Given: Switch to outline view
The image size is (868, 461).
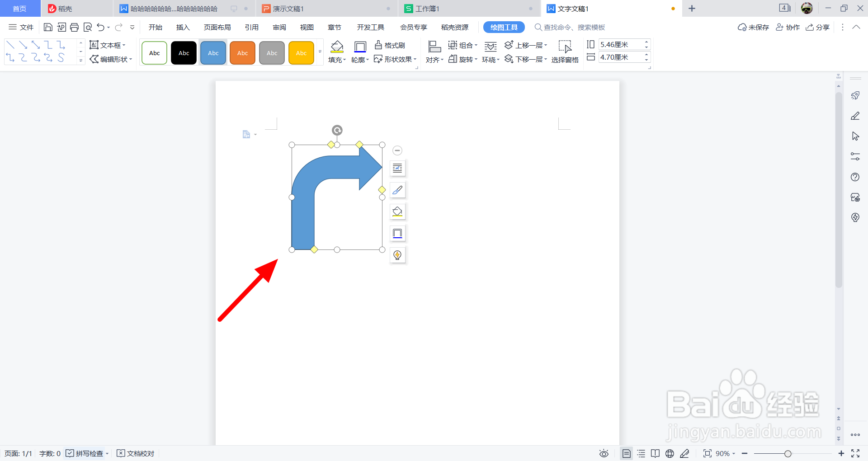Looking at the screenshot, I should click(641, 453).
